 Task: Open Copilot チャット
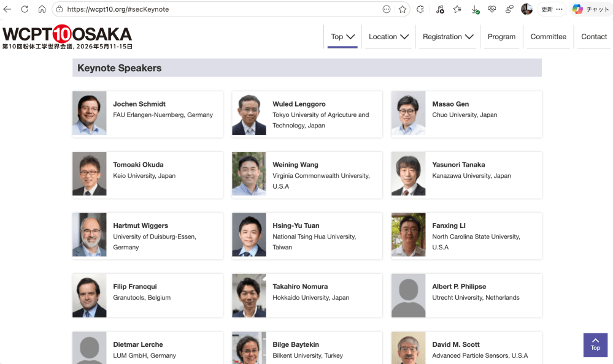pos(587,9)
